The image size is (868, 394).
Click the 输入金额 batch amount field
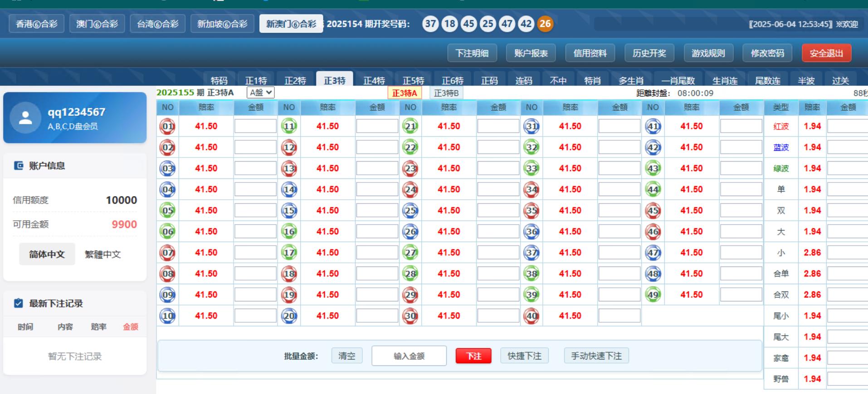click(409, 356)
